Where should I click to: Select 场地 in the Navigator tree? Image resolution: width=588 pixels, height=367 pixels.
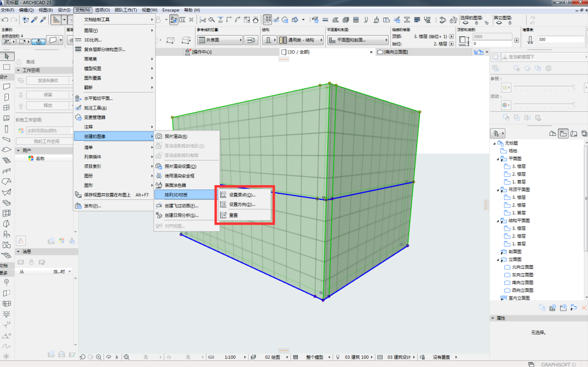(x=512, y=151)
